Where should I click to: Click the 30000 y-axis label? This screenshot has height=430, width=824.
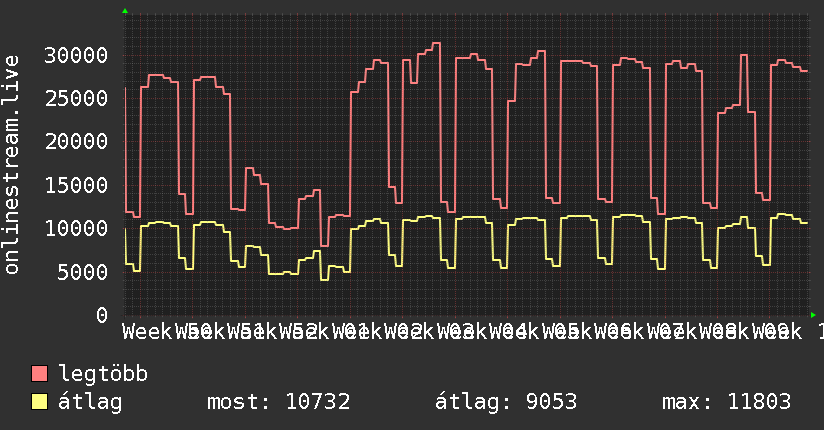(76, 55)
